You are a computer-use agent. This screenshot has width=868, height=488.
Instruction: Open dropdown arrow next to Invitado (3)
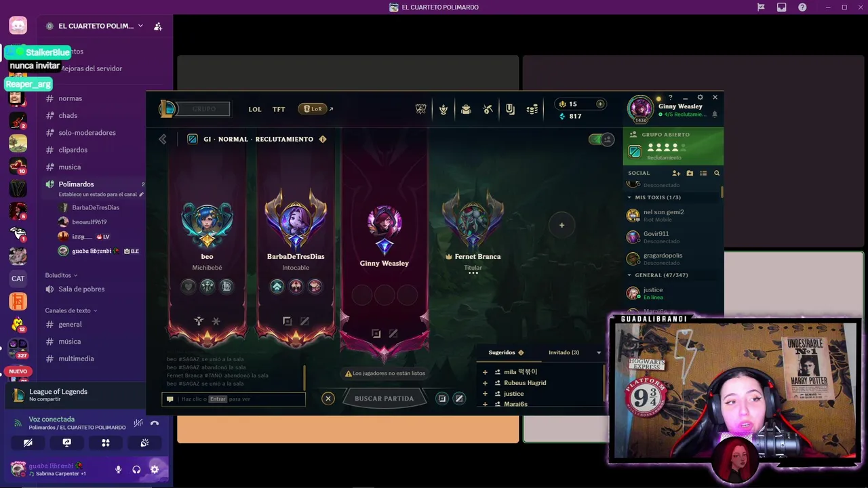599,352
